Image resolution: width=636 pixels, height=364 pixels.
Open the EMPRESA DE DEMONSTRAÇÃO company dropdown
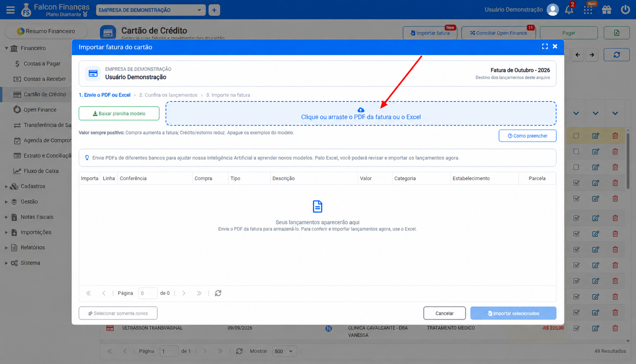151,10
